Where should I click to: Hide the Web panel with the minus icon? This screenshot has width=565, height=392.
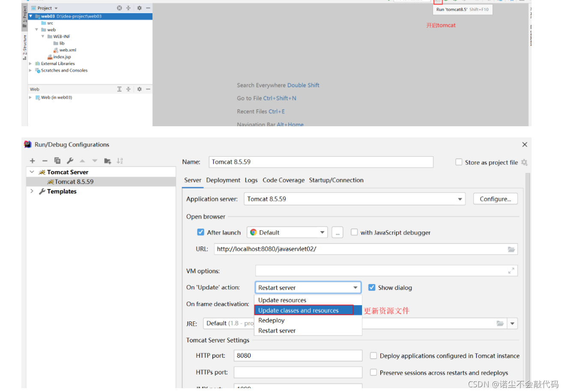[x=148, y=89]
